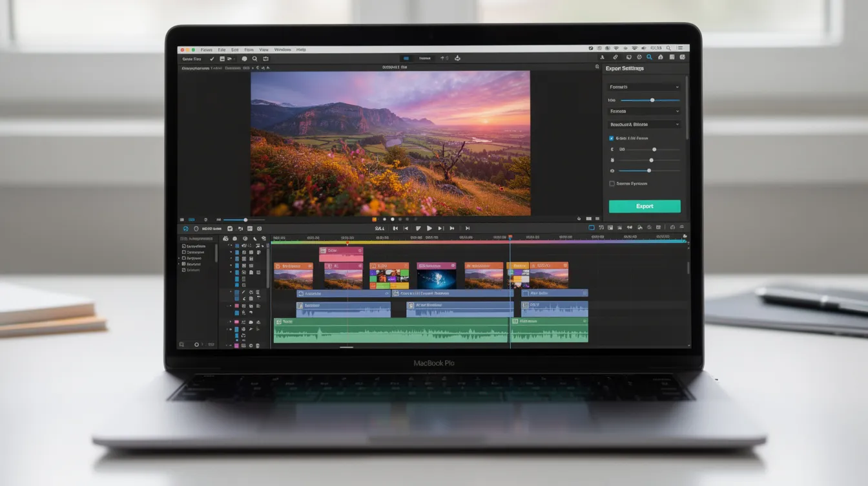Click the Export Settings panel's vertical scrollbar

(x=687, y=107)
